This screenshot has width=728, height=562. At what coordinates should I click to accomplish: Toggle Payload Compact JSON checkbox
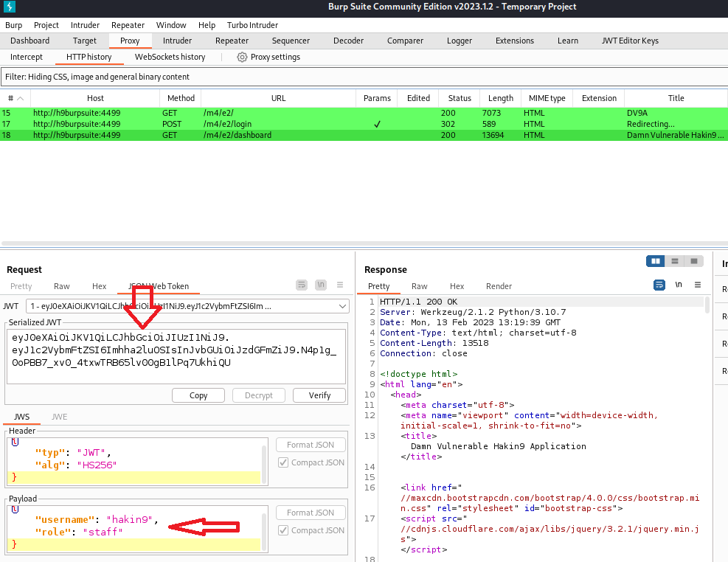[x=283, y=530]
